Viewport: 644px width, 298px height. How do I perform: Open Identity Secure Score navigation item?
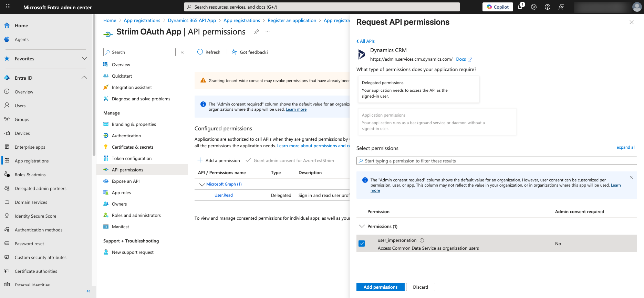pos(35,216)
